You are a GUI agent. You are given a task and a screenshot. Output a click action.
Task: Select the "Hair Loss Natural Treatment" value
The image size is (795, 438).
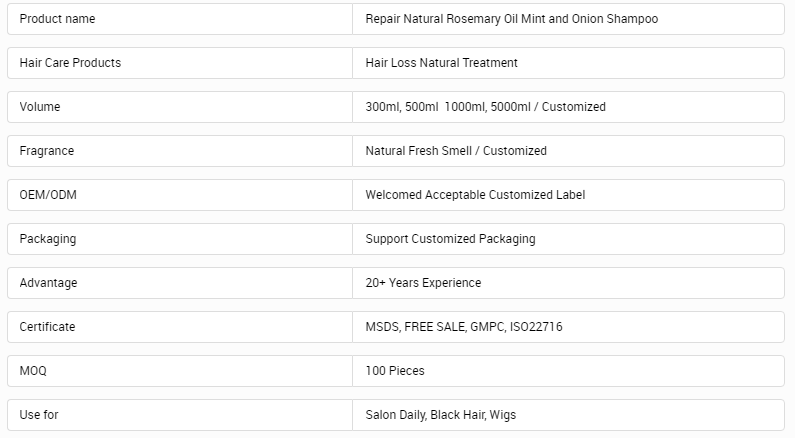click(x=441, y=63)
